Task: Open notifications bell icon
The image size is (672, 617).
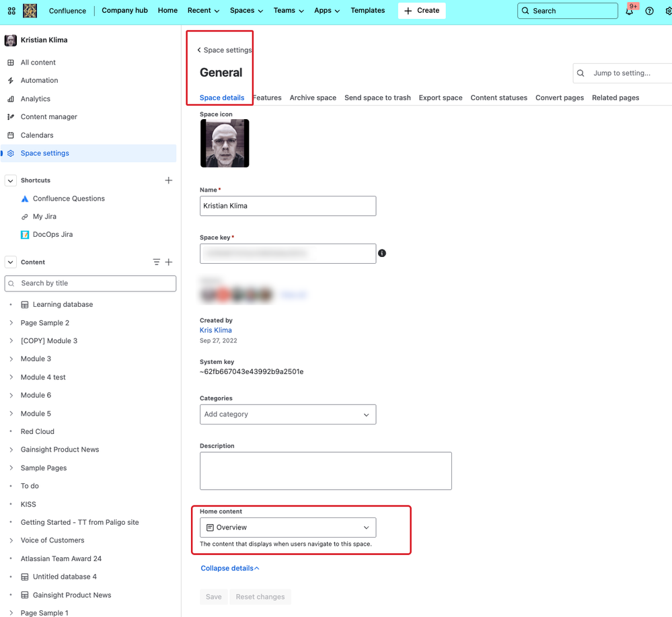Action: coord(629,11)
